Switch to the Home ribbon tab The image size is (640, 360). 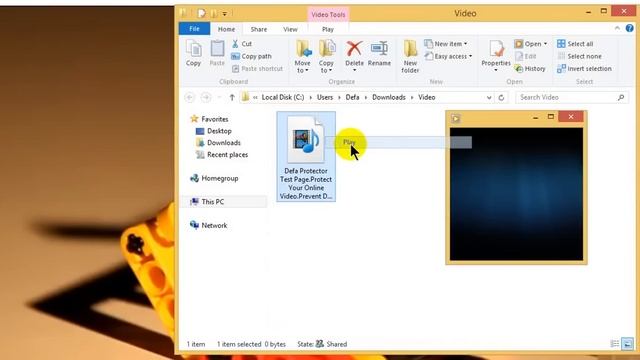coord(226,29)
